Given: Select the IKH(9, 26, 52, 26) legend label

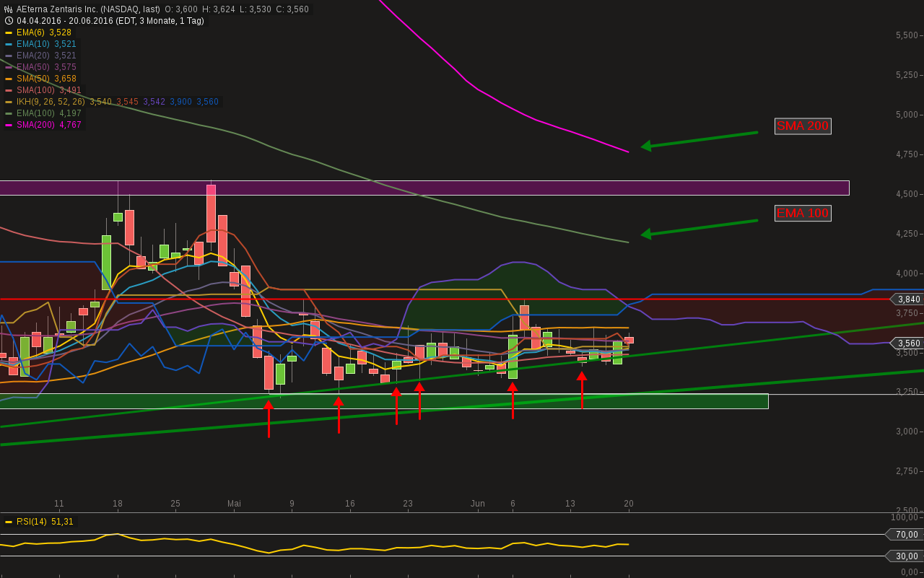Looking at the screenshot, I should pyautogui.click(x=51, y=102).
